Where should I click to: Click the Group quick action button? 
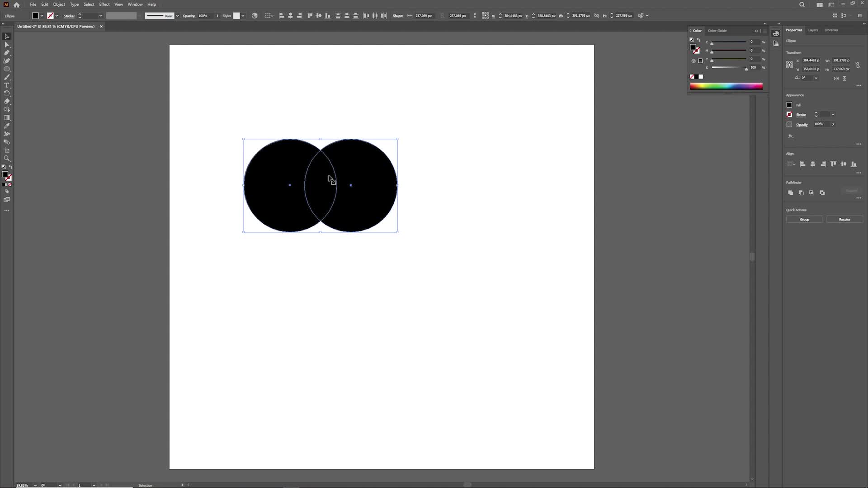pyautogui.click(x=805, y=220)
